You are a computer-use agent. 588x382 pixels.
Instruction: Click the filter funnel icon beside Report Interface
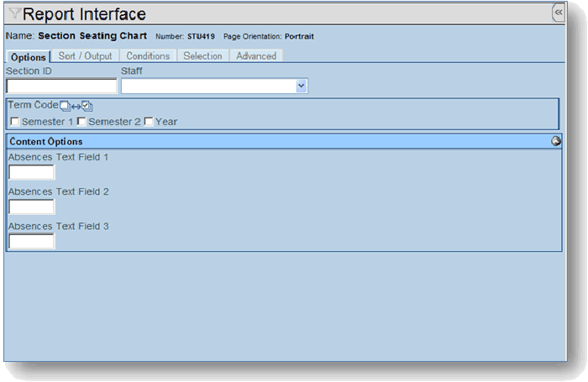[x=14, y=13]
